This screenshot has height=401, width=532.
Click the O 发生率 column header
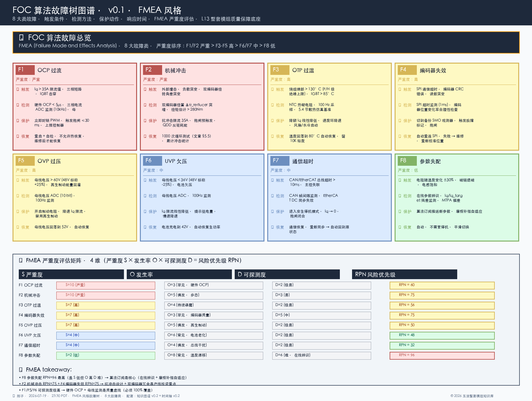coord(179,274)
